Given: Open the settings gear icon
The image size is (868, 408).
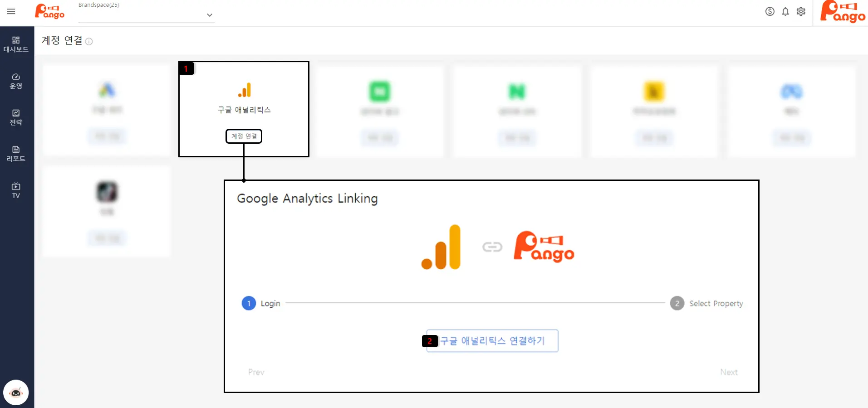Looking at the screenshot, I should (x=801, y=11).
